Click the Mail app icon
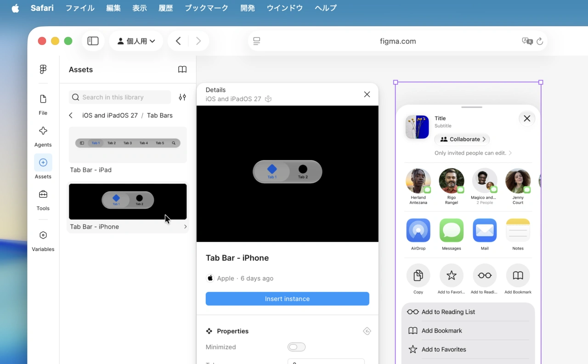 [x=485, y=230]
